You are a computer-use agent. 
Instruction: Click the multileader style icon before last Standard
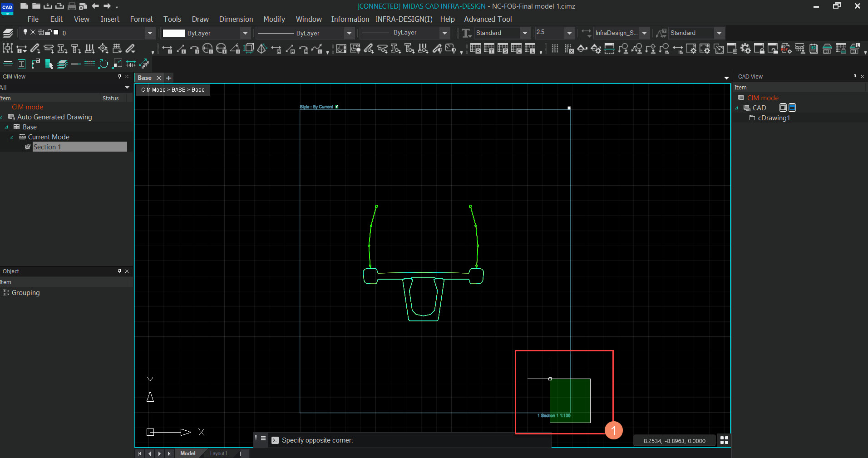[661, 33]
